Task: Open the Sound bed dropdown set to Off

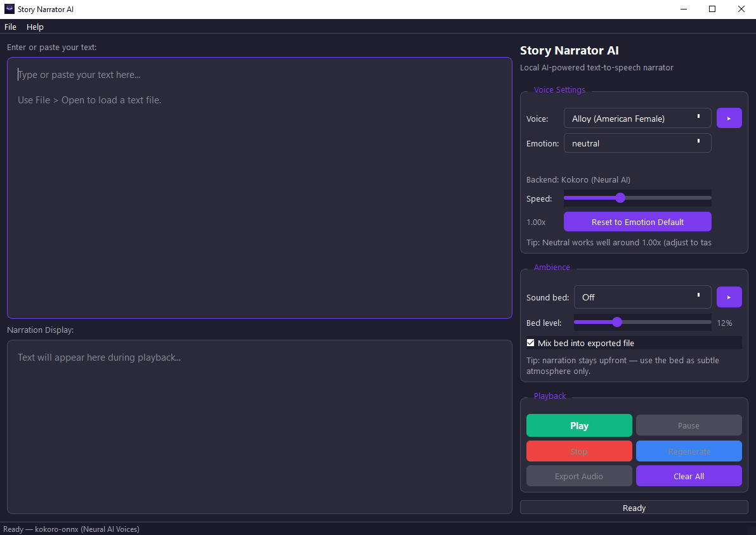Action: (642, 297)
